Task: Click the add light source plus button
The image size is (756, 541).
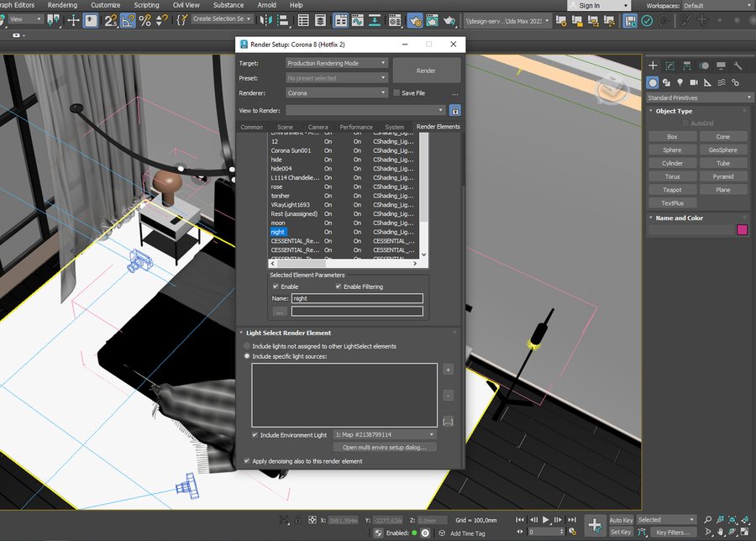Action: 448,370
